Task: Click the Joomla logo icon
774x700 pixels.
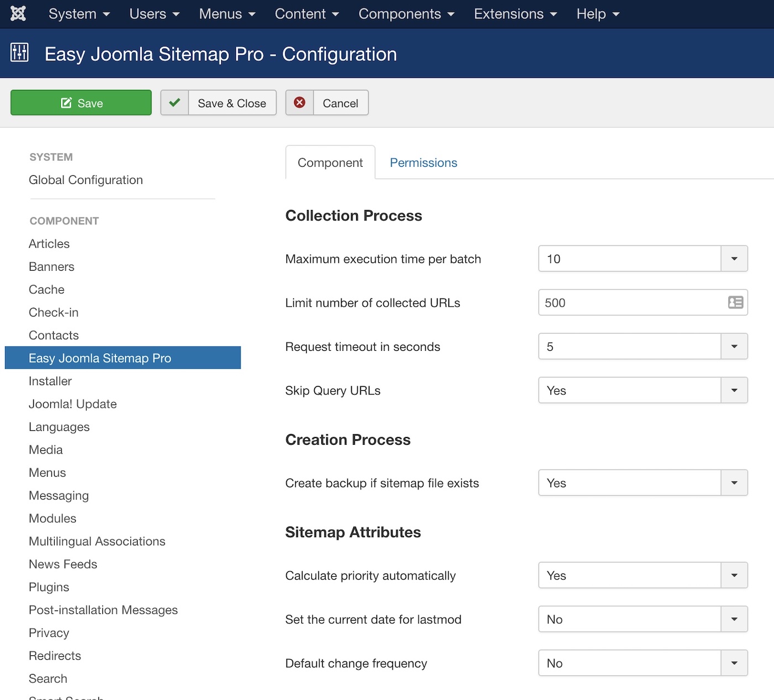Action: pyautogui.click(x=18, y=13)
